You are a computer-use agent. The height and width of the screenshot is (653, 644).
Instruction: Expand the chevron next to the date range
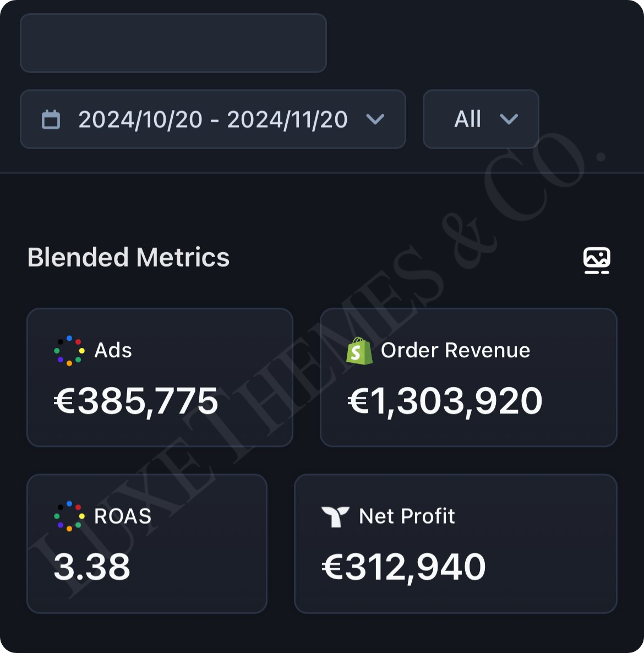tap(375, 119)
